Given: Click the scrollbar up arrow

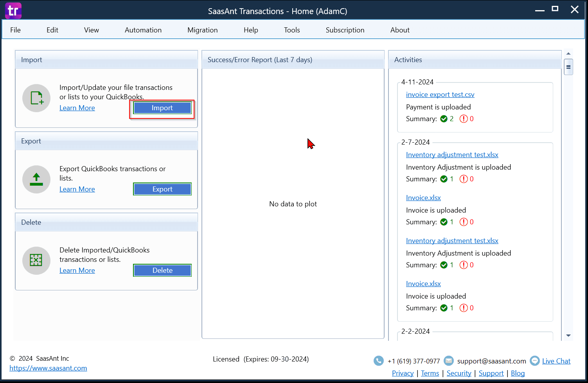Looking at the screenshot, I should click(568, 54).
